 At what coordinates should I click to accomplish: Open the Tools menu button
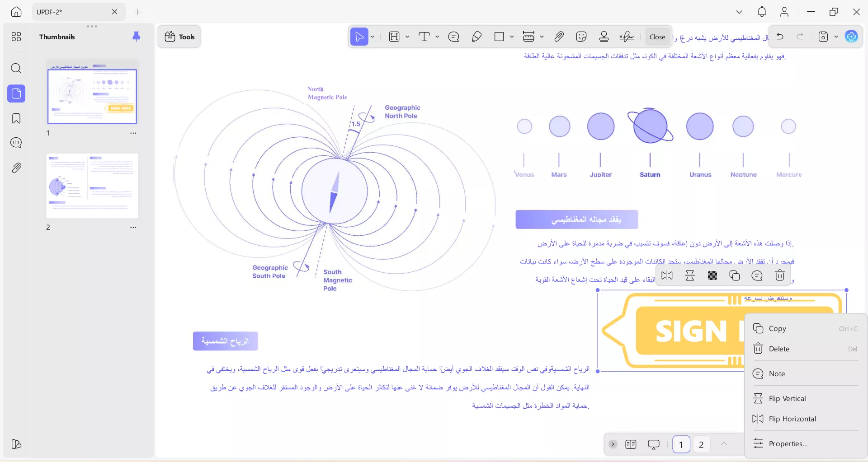[179, 37]
